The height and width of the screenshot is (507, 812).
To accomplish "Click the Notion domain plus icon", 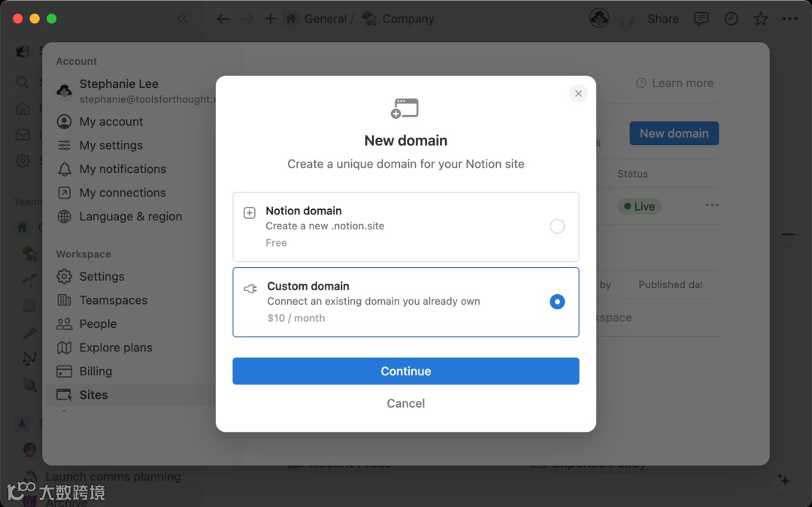I will point(250,213).
